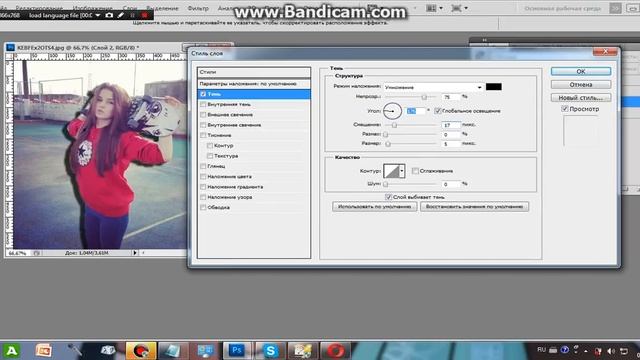Open the Фильтр menu
The height and width of the screenshot is (360, 640).
198,8
